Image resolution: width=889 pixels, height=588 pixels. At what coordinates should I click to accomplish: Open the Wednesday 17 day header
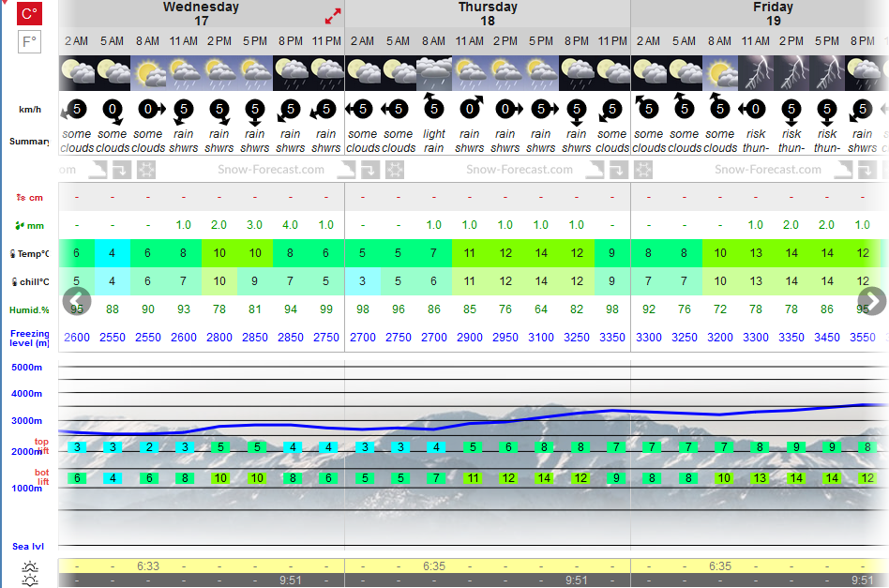pyautogui.click(x=202, y=14)
